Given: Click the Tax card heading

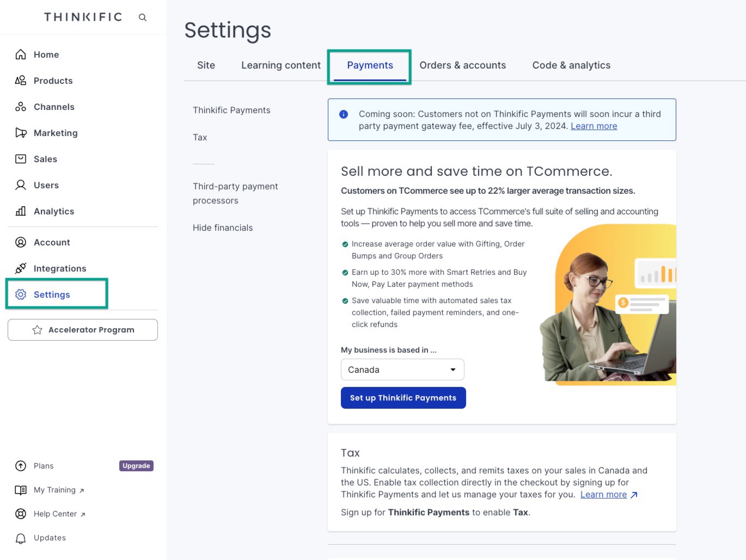Looking at the screenshot, I should [x=350, y=453].
